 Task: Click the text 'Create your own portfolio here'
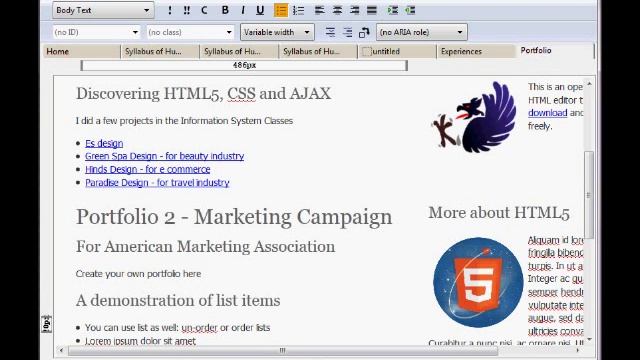click(x=138, y=274)
